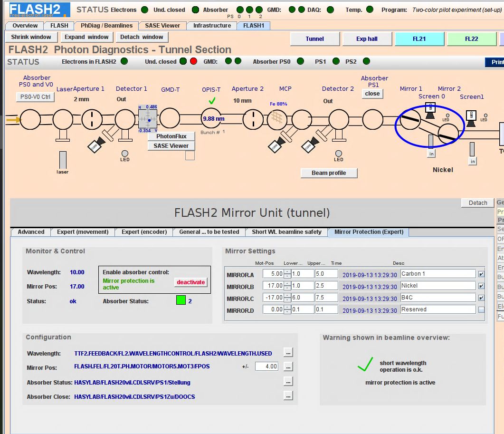The width and height of the screenshot is (504, 434).
Task: Click the 'in' toggle under Screen1
Action: tap(473, 161)
